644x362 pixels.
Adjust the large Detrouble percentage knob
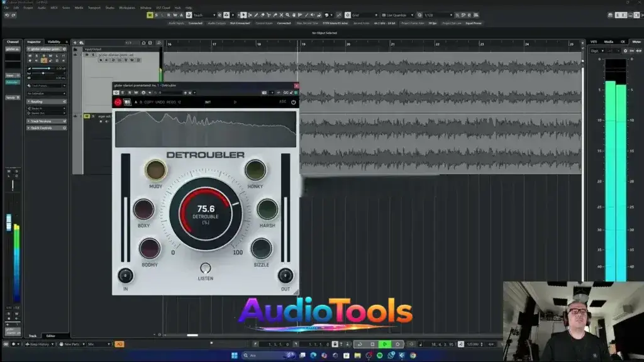[206, 214]
